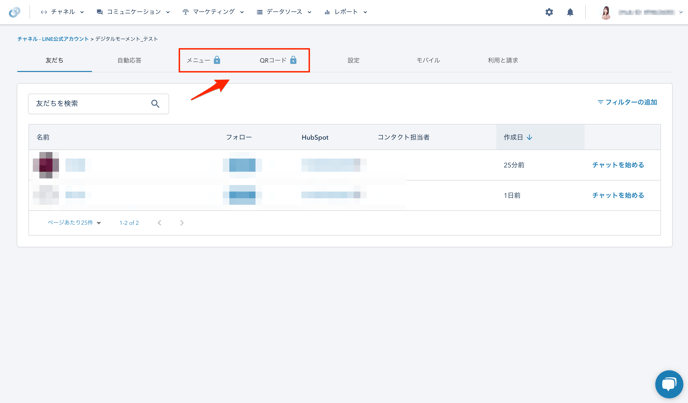This screenshot has height=403, width=688.
Task: Open the データソース dropdown
Action: (x=284, y=12)
